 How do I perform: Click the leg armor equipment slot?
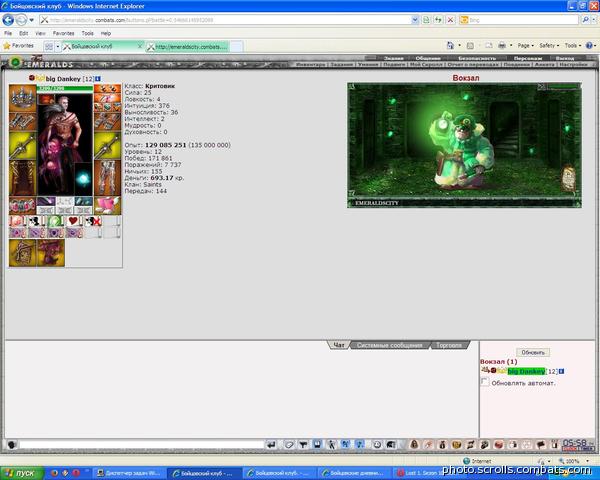pos(107,178)
